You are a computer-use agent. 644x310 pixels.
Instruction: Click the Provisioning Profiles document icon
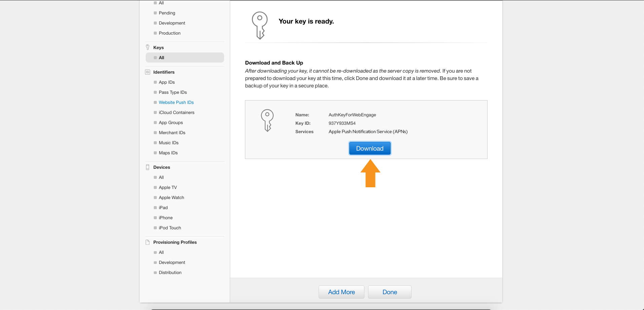point(147,242)
